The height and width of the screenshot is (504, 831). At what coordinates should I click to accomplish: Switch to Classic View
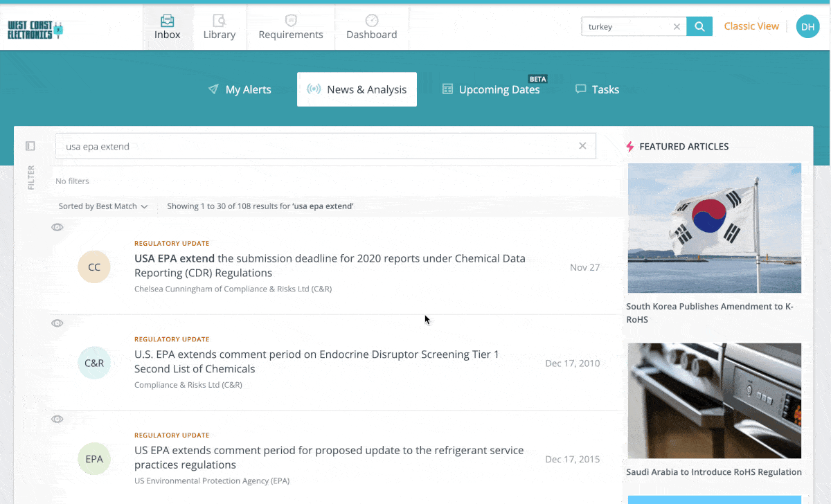751,26
